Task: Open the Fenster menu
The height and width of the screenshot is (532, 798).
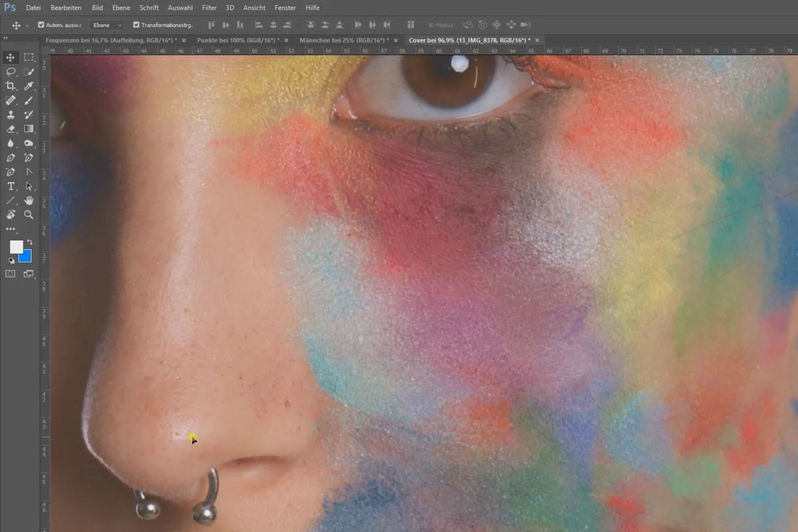Action: point(285,7)
